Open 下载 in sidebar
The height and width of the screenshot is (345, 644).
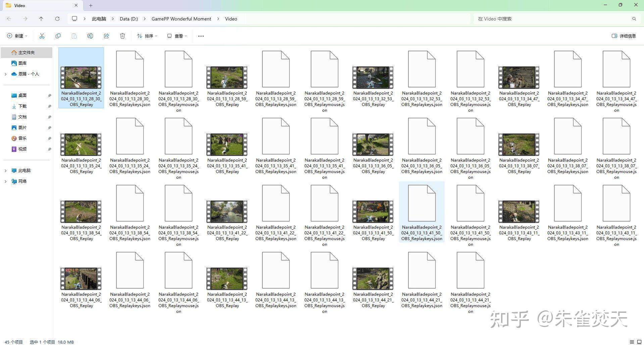point(22,106)
